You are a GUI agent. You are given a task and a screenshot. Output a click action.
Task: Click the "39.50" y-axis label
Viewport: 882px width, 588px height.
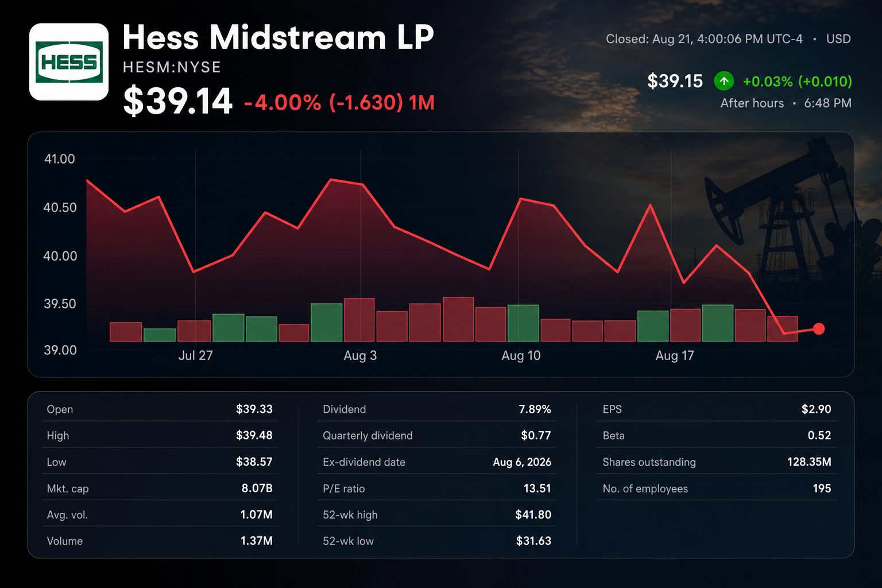[60, 304]
